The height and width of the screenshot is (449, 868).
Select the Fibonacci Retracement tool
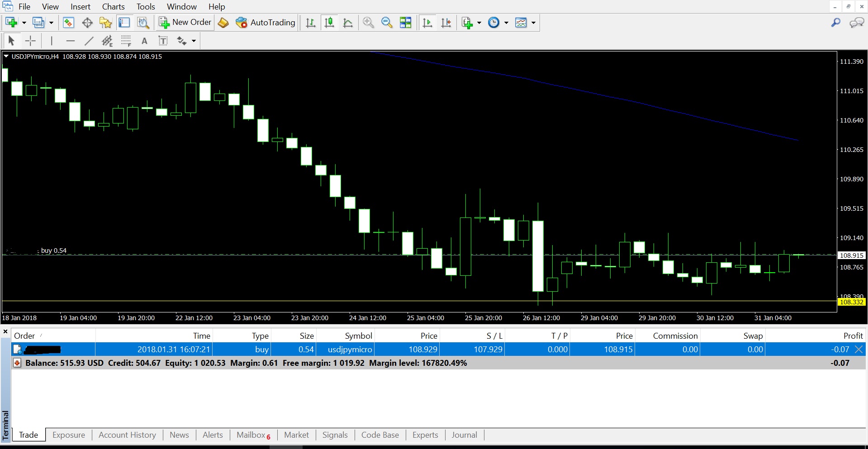pos(126,41)
